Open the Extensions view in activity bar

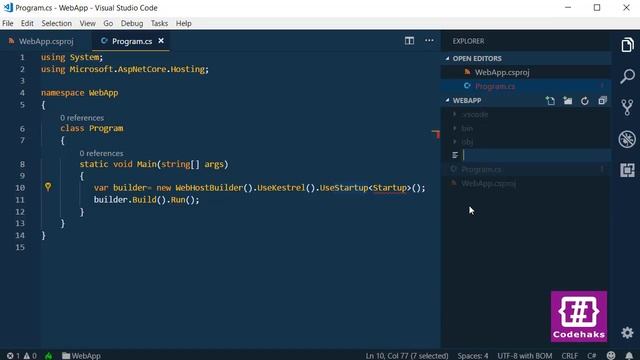[x=627, y=170]
